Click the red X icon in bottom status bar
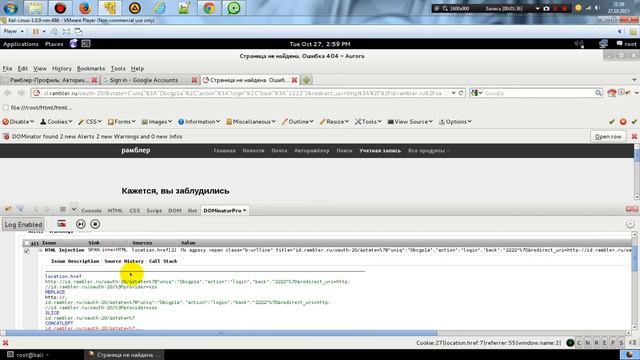 tap(5, 343)
